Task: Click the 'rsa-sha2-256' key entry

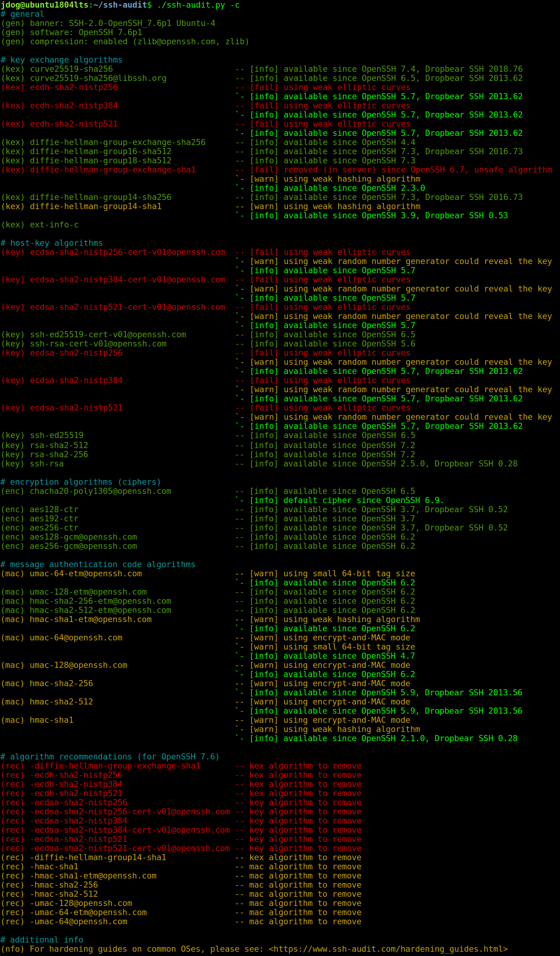Action: 59,454
